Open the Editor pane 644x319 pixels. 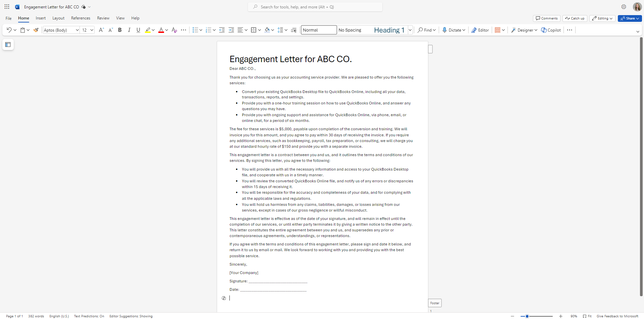(x=480, y=30)
